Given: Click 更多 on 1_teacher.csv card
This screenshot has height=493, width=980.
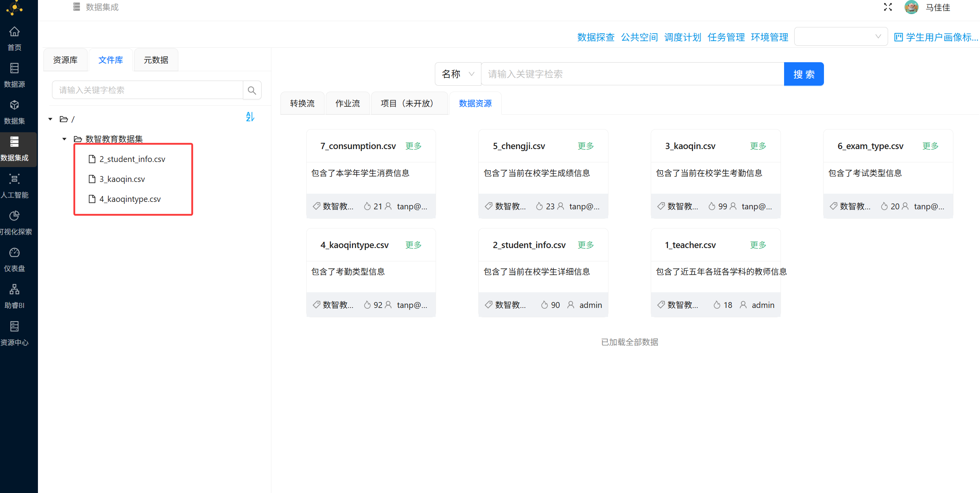Looking at the screenshot, I should [x=758, y=245].
